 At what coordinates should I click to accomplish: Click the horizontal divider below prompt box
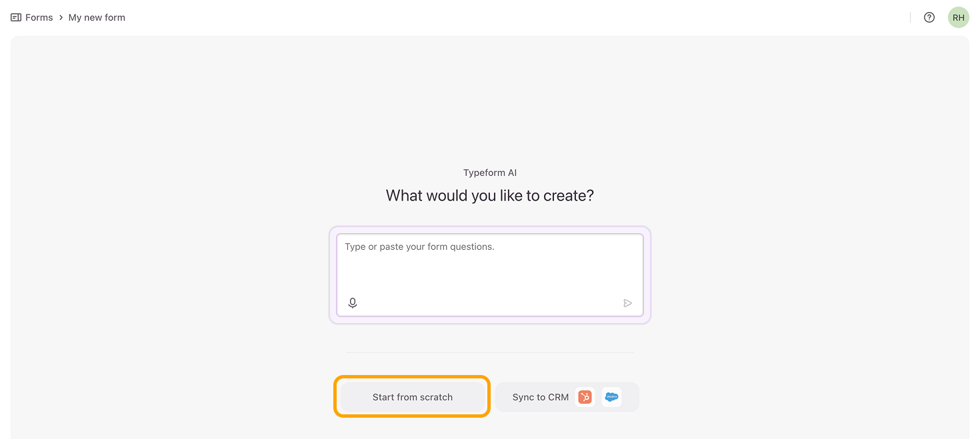(490, 352)
